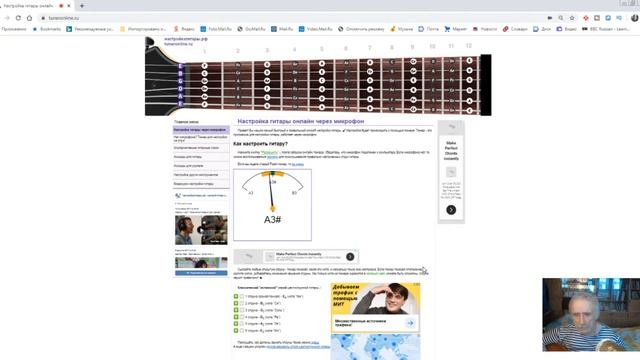Open the red extension icon in toolbar
This screenshot has width=640, height=360.
(586, 18)
